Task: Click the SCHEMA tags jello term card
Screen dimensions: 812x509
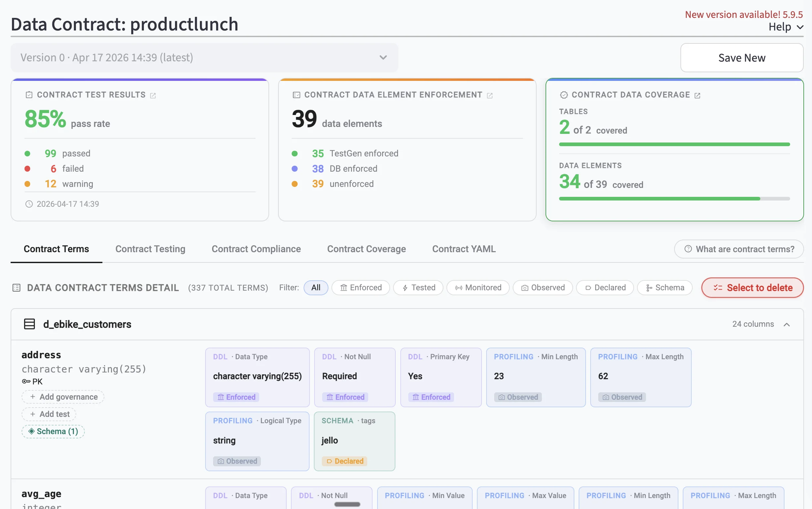Action: [x=355, y=441]
